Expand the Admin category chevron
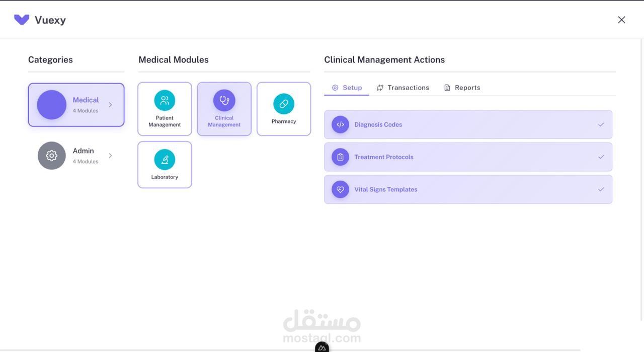 (x=111, y=156)
